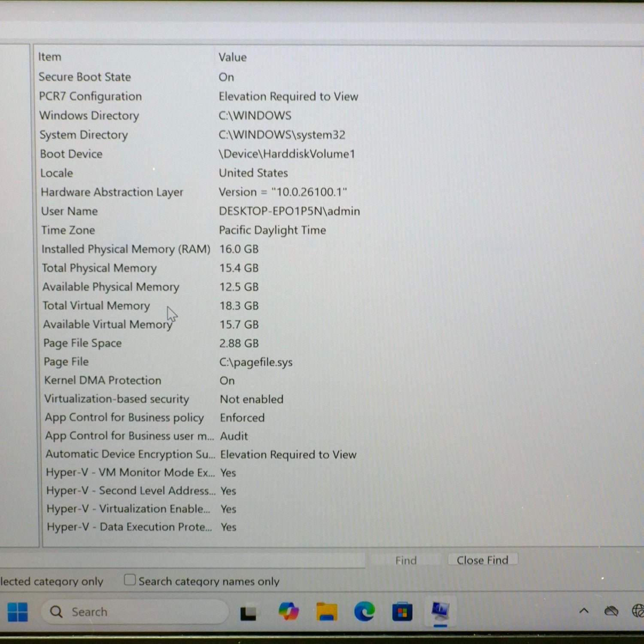
Task: Click the OneDrive cloud tray icon
Action: 611,611
